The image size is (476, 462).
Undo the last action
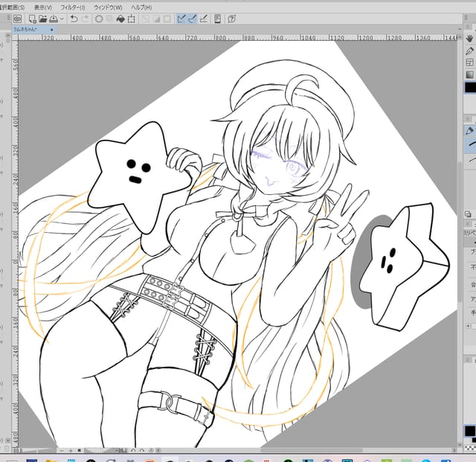point(74,18)
